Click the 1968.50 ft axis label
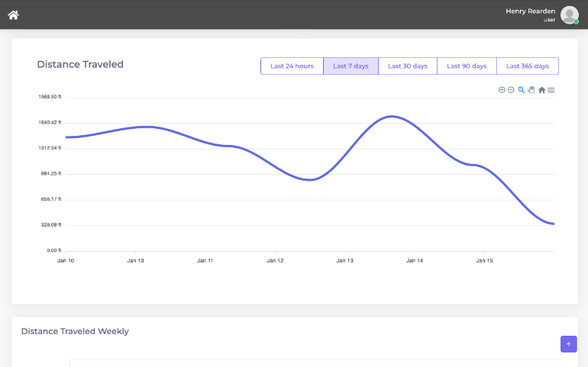This screenshot has height=367, width=588. point(50,97)
